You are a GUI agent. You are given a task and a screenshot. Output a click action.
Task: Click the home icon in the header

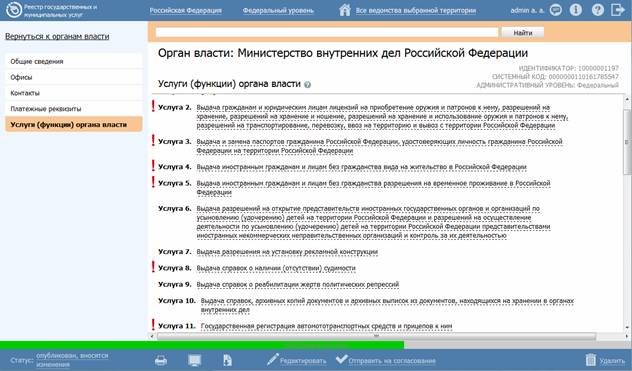click(x=345, y=10)
